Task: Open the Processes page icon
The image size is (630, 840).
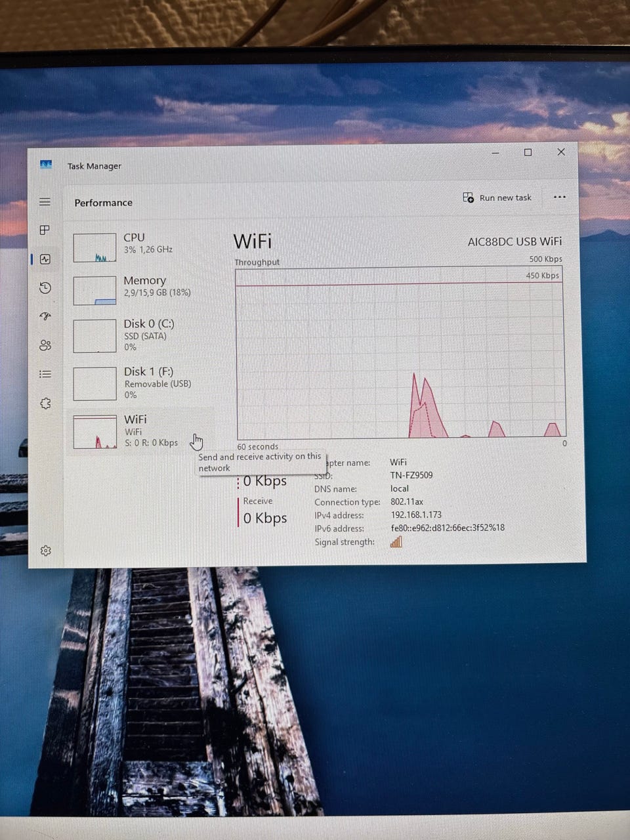Action: click(x=45, y=230)
